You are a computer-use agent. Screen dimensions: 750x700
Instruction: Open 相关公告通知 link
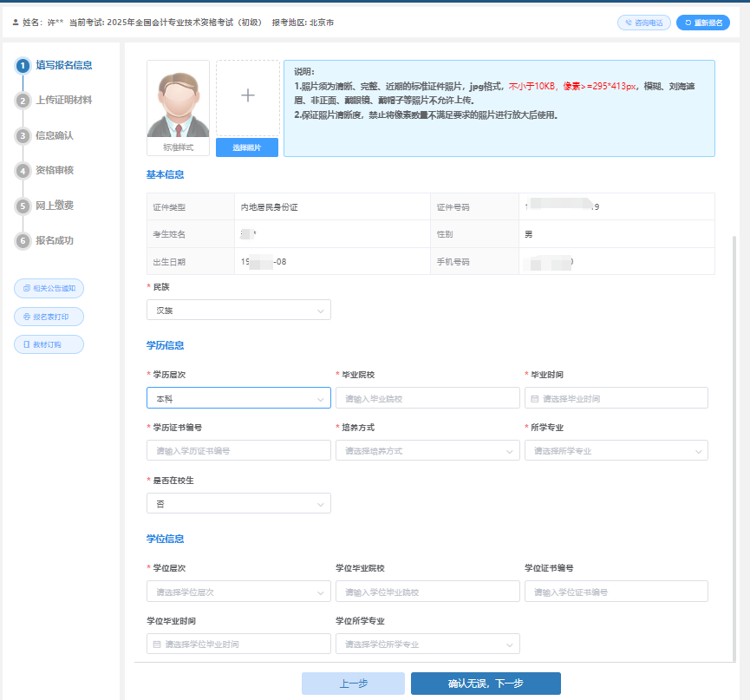(x=49, y=289)
